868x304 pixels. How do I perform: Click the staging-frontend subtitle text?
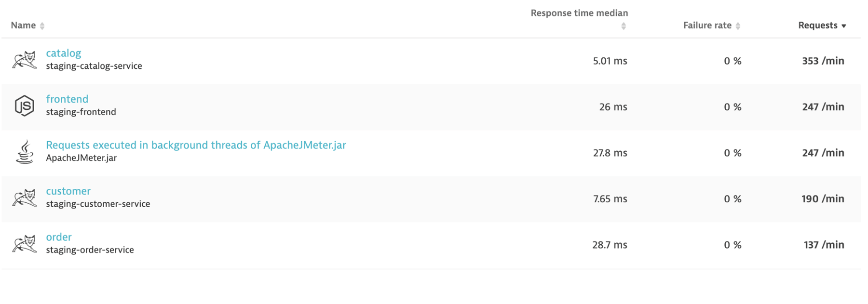[81, 112]
